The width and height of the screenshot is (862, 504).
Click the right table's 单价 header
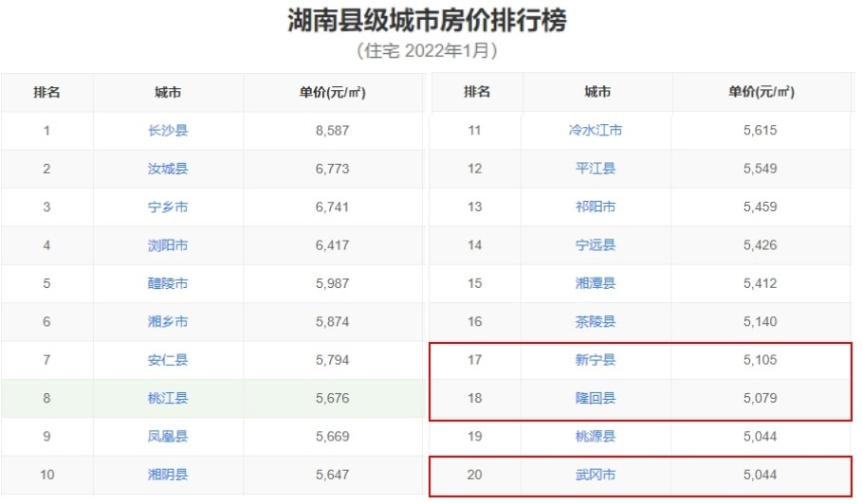(761, 92)
